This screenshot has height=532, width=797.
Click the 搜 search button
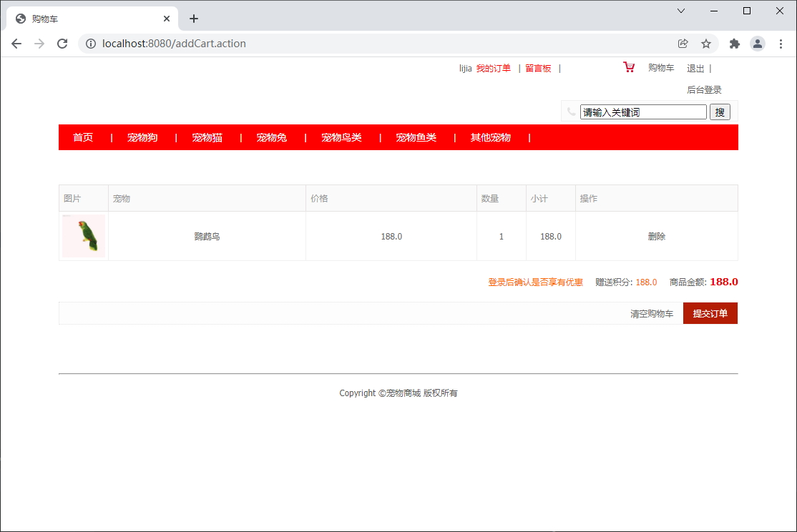[x=720, y=112]
